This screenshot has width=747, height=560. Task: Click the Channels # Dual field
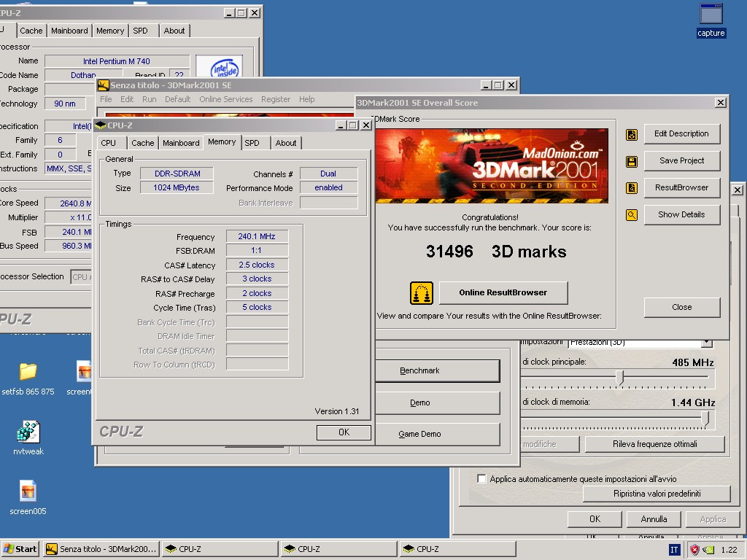coord(328,174)
